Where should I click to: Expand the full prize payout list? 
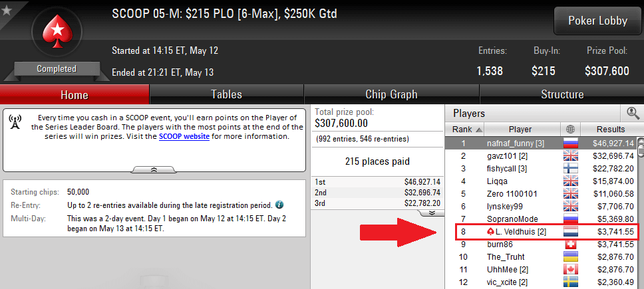(431, 213)
